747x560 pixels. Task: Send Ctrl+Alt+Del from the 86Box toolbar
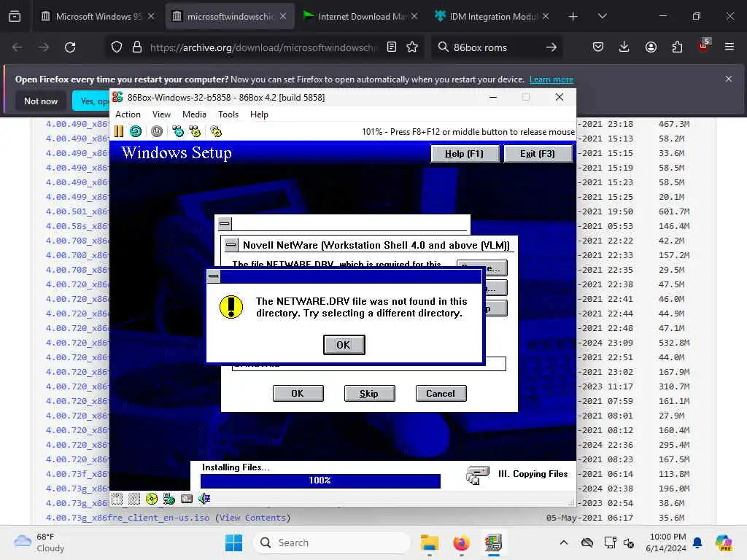coord(178,131)
